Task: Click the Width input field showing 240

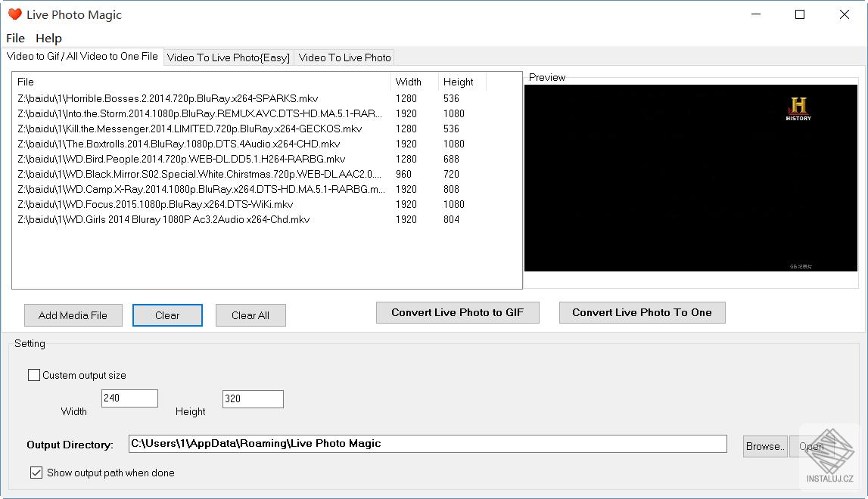Action: (129, 398)
